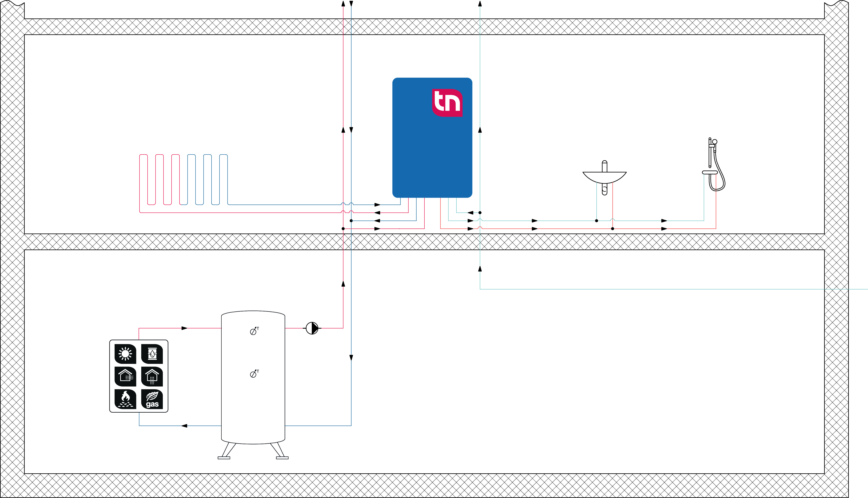Click cold water junction dot below washbasin
Image resolution: width=868 pixels, height=498 pixels.
[x=597, y=221]
